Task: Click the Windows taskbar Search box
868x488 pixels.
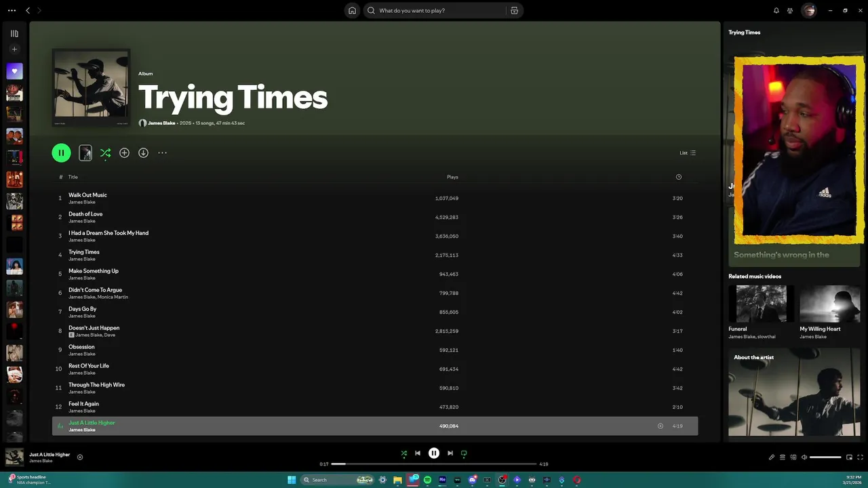Action: tap(338, 480)
